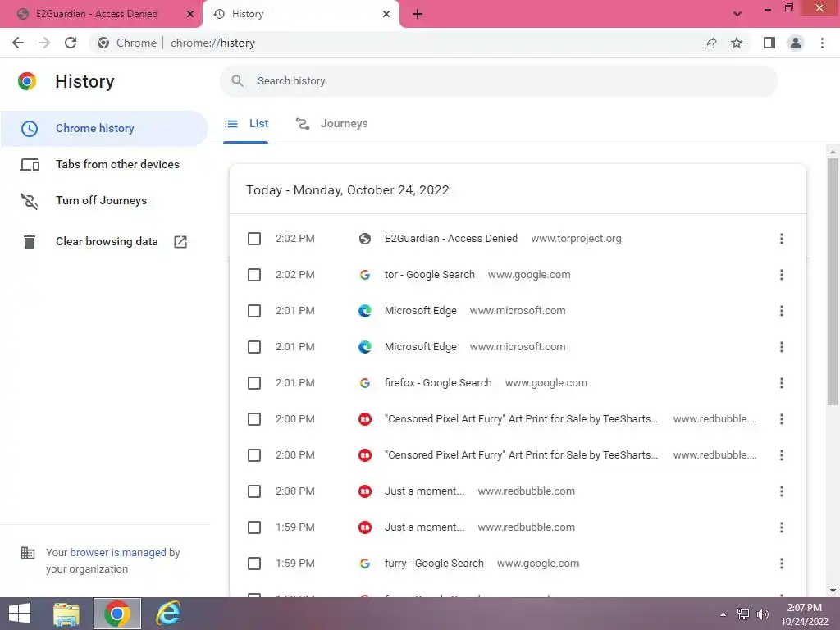
Task: Focus the Search history field
Action: click(x=499, y=81)
